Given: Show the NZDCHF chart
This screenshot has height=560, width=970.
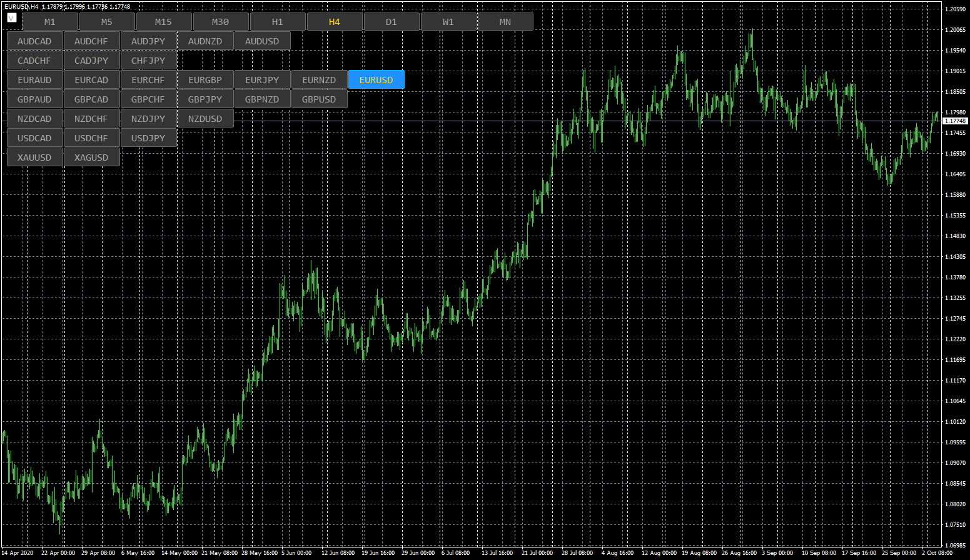Looking at the screenshot, I should (x=91, y=119).
